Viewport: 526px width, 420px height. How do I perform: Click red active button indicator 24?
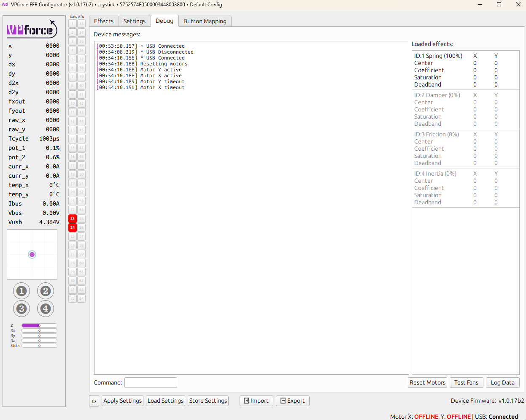click(73, 228)
